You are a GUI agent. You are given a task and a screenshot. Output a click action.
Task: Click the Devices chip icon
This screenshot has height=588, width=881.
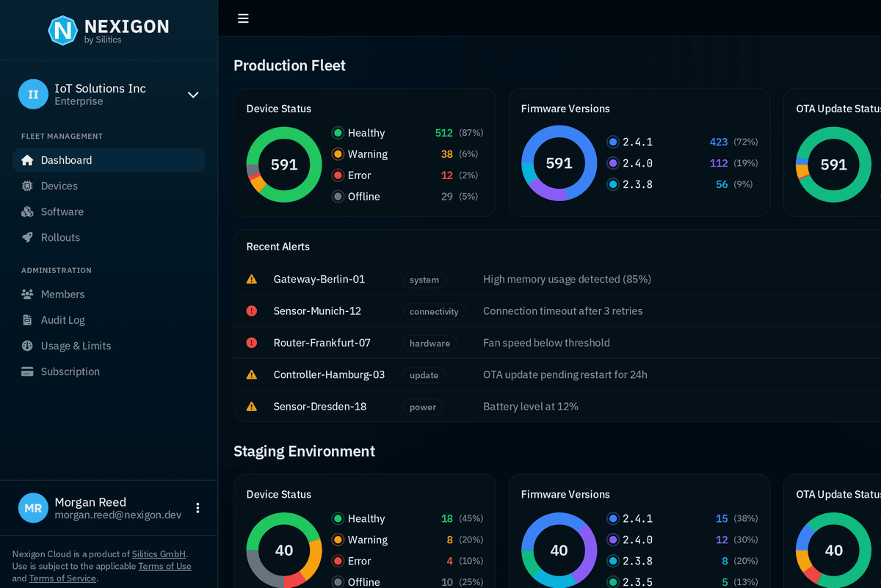(x=27, y=186)
